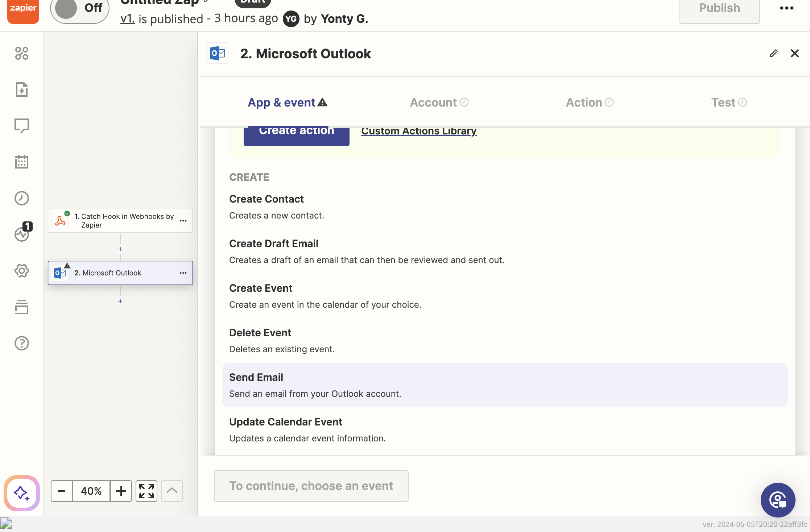This screenshot has height=532, width=810.
Task: Open the settings gear icon in sidebar
Action: click(x=22, y=271)
